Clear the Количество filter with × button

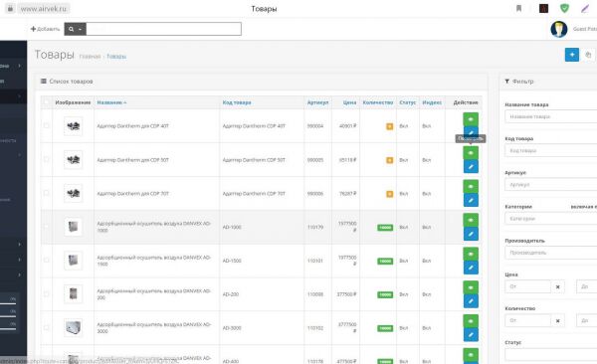[558, 320]
